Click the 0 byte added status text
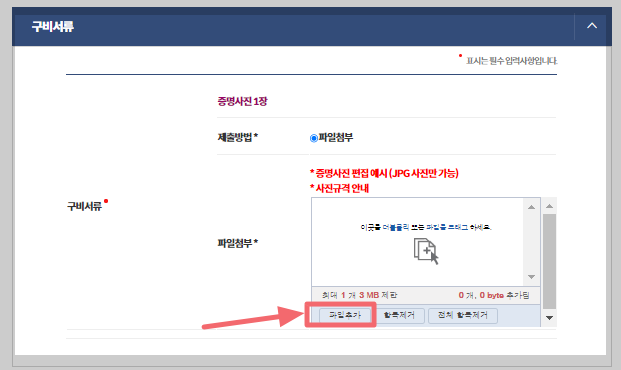This screenshot has width=621, height=370. click(x=494, y=295)
